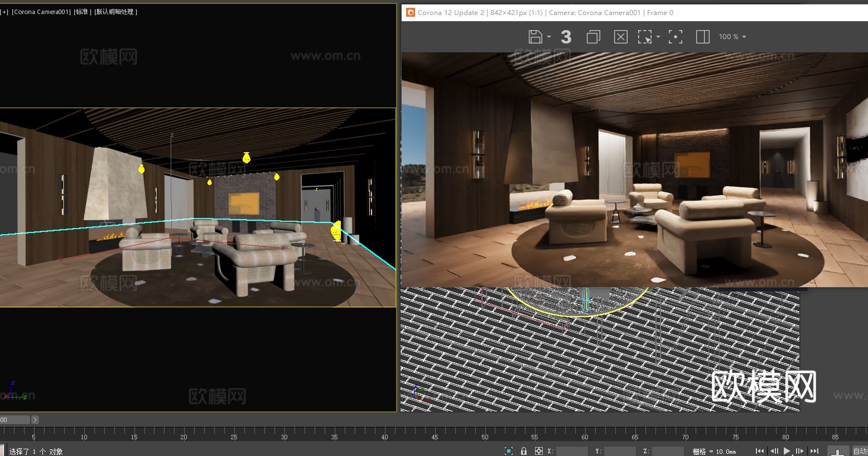Screen dimensions: 868x456
Task: Open the save options dropdown arrow
Action: pyautogui.click(x=549, y=37)
